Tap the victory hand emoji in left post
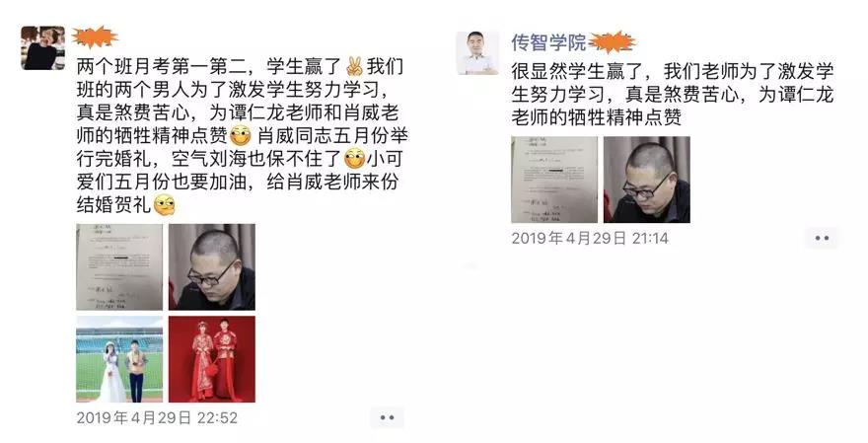 click(x=354, y=66)
